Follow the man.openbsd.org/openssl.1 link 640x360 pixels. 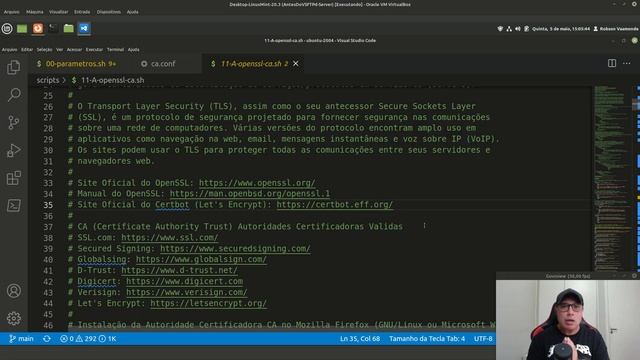(x=250, y=193)
